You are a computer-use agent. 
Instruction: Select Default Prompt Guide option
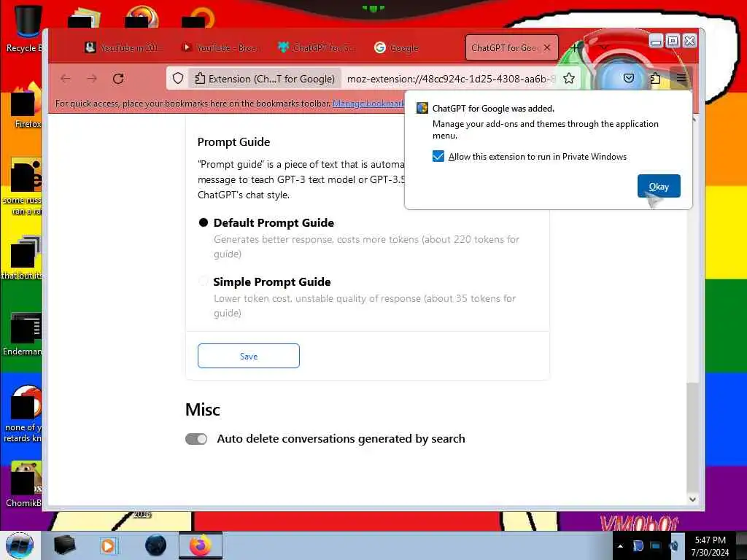[204, 222]
